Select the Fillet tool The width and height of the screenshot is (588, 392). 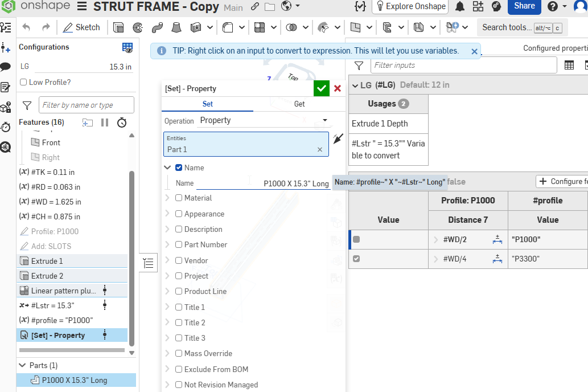pyautogui.click(x=228, y=27)
